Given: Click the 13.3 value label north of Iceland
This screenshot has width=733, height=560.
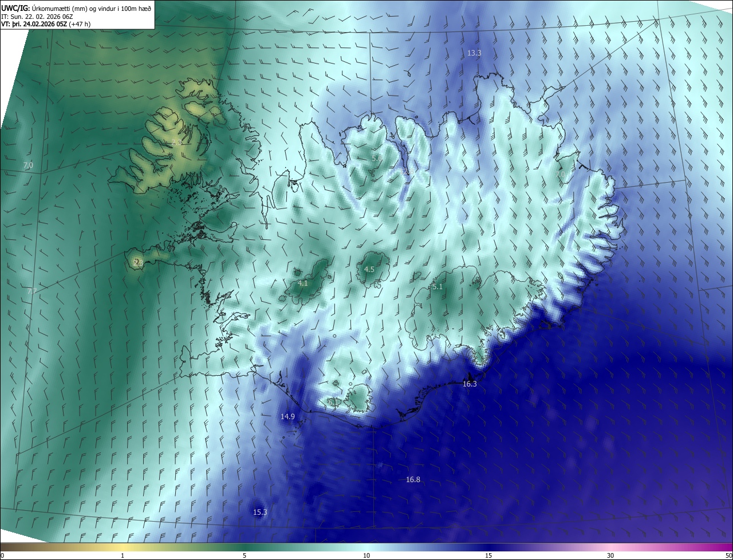Looking at the screenshot, I should coord(474,53).
